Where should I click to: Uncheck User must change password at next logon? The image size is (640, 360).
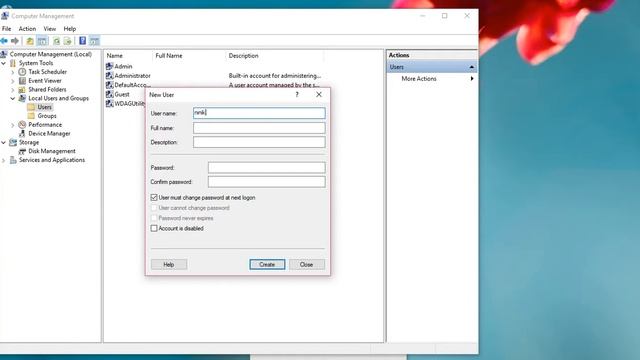tap(154, 198)
